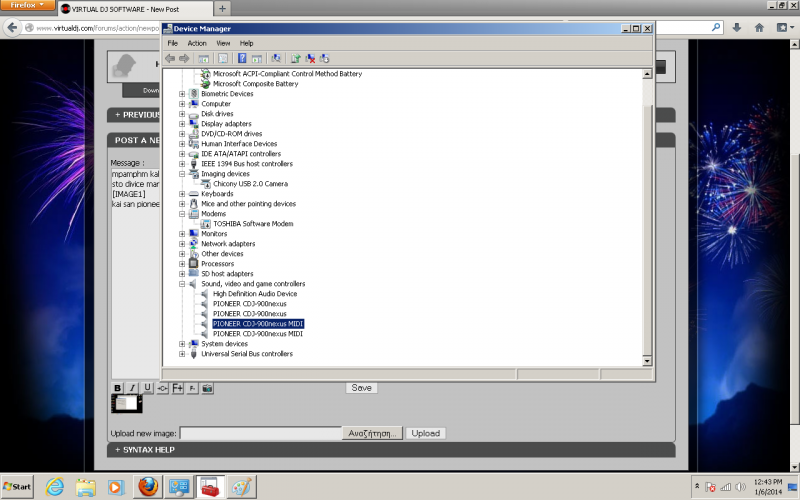This screenshot has width=800, height=500.
Task: Open the Paint icon in the taskbar
Action: tap(241, 487)
